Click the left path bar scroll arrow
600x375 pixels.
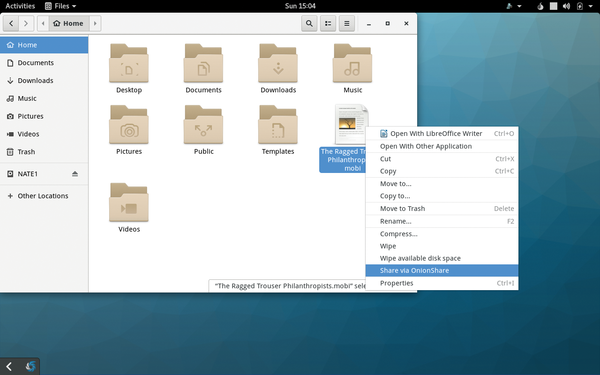point(43,23)
